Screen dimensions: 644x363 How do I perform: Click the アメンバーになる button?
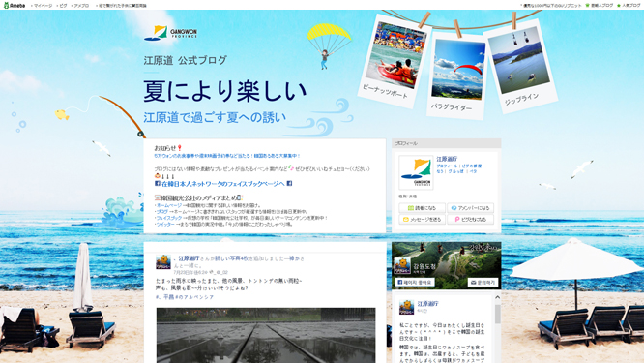(470, 208)
